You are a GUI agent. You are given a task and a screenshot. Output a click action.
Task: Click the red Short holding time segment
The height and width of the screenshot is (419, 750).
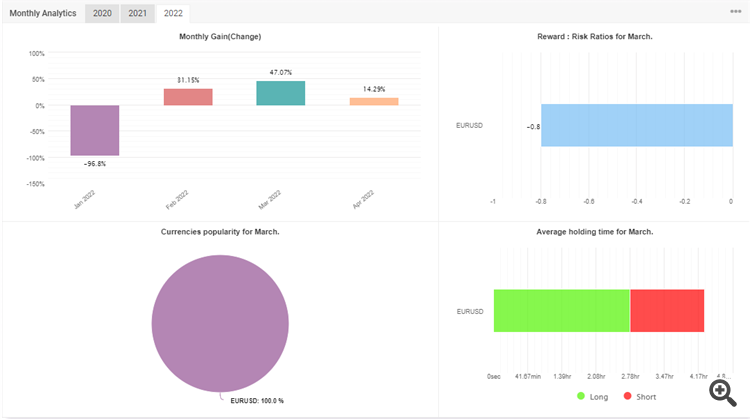coord(667,310)
